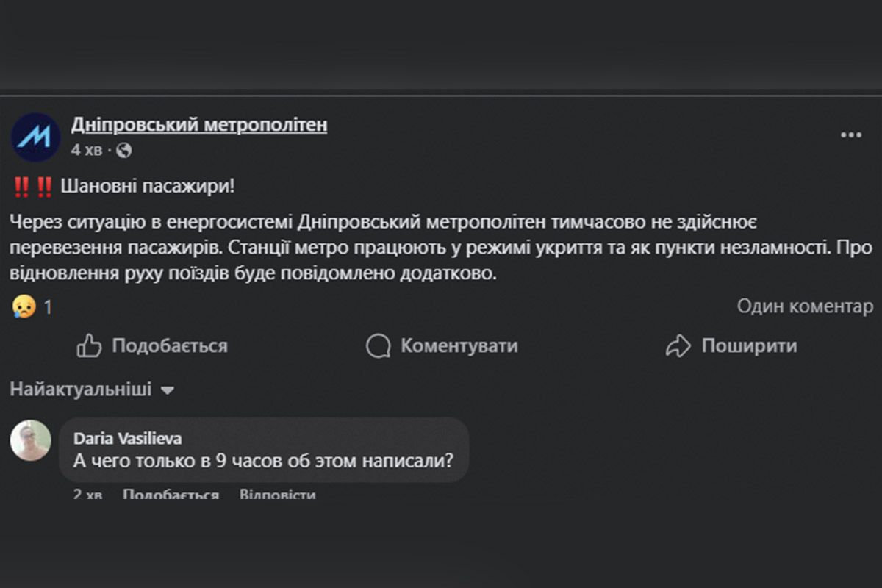Open the globe audience privacy icon
882x588 pixels.
point(126,150)
